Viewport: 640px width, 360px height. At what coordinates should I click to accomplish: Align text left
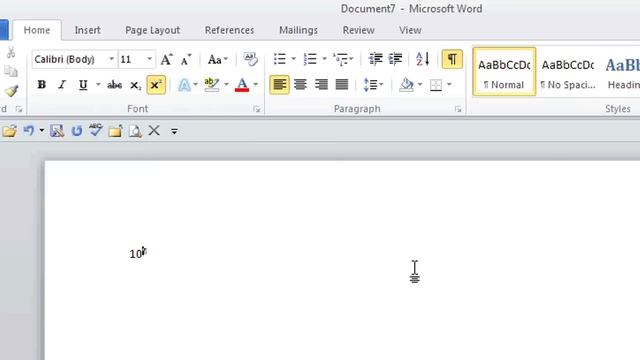(x=280, y=85)
